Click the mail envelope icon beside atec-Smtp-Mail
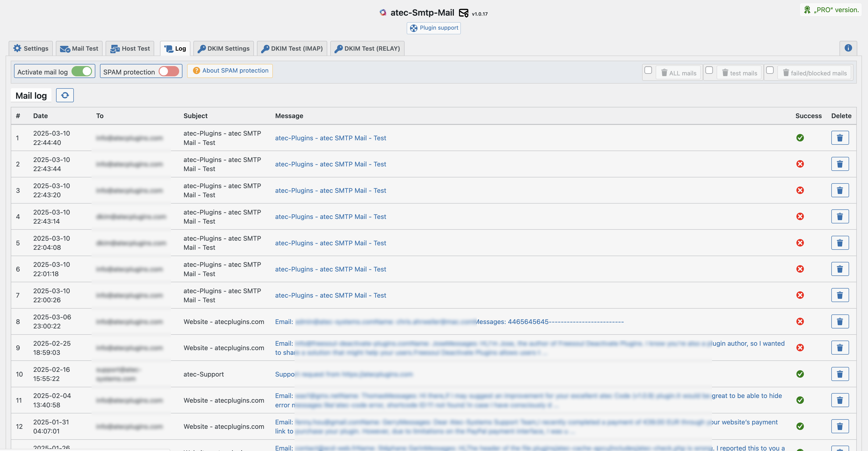The height and width of the screenshot is (451, 868). point(463,13)
